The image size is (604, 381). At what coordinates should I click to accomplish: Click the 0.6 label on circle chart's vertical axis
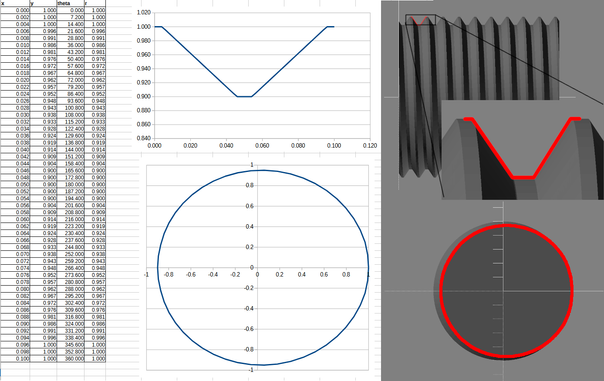point(250,206)
